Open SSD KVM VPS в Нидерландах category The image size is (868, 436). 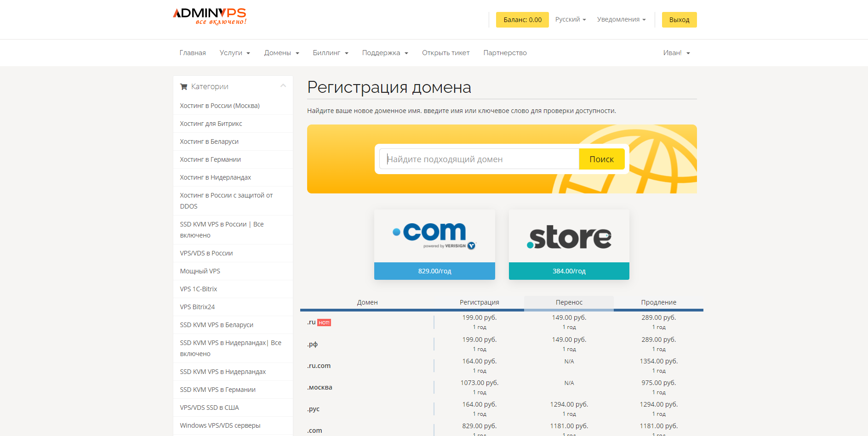click(x=233, y=372)
